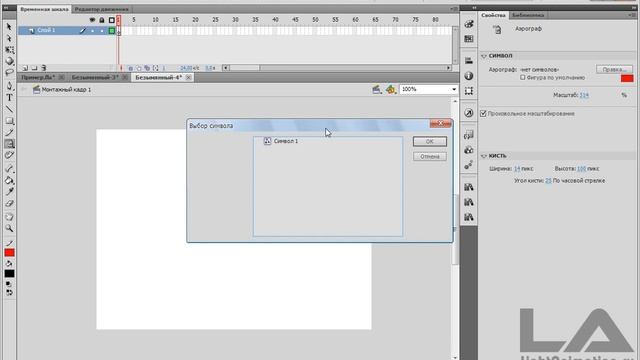Click the new layer folder icon

(34, 68)
